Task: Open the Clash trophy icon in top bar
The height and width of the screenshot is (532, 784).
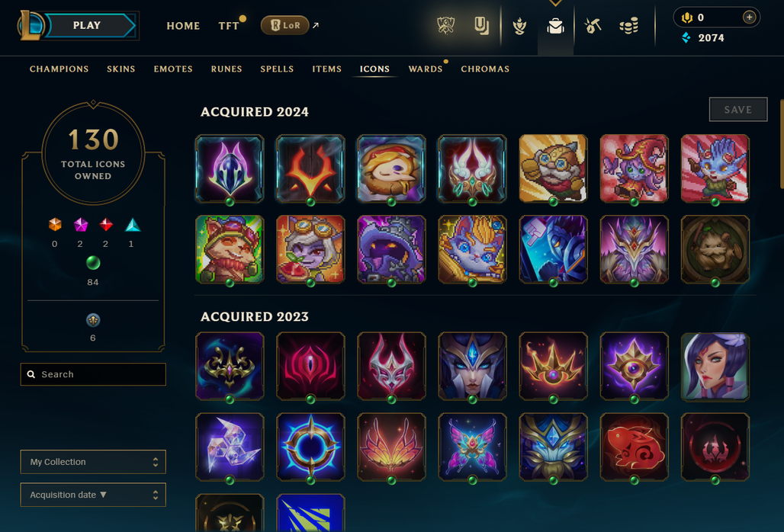Action: click(445, 25)
